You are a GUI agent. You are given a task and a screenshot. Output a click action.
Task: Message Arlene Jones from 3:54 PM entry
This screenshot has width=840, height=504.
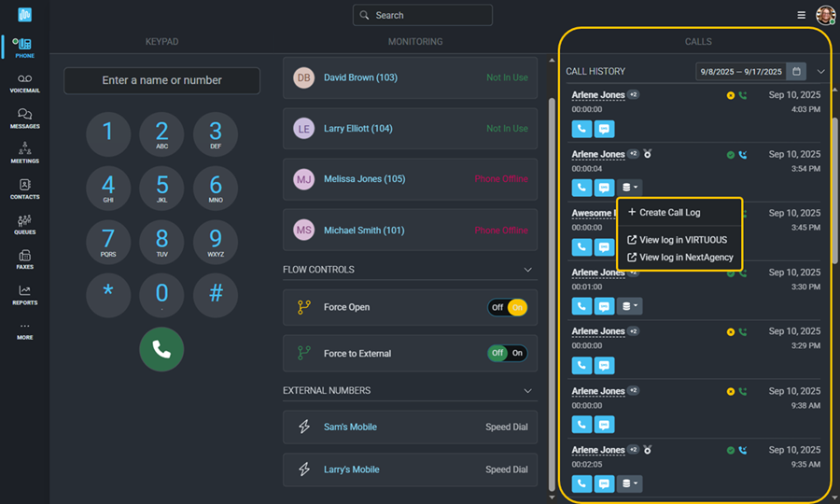pos(604,188)
